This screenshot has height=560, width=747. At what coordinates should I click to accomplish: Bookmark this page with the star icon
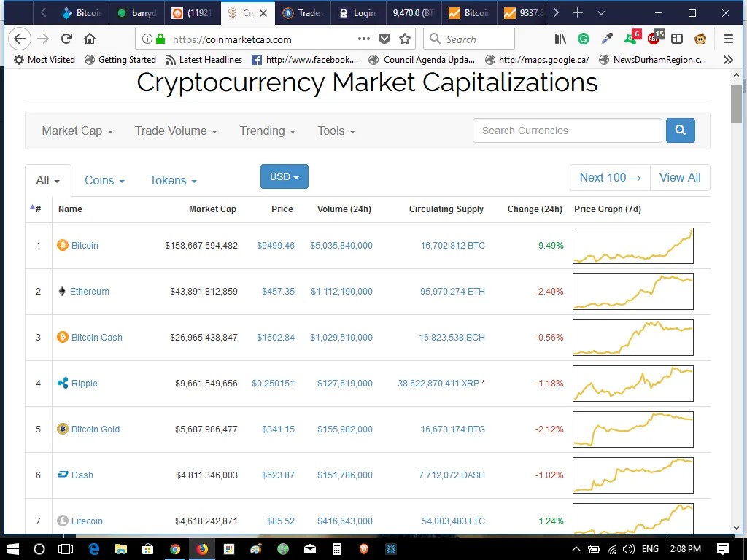pyautogui.click(x=405, y=39)
